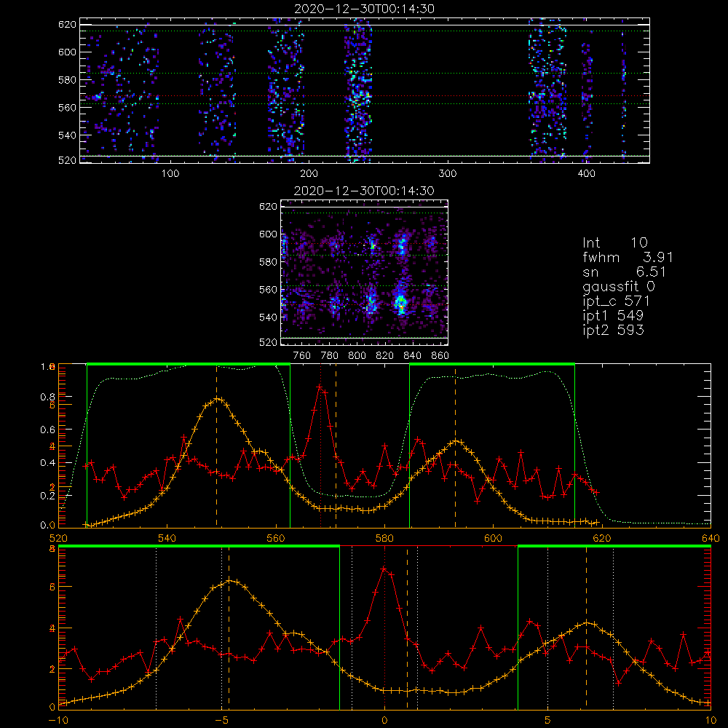The image size is (728, 728).
Task: Click x-axis label 300 of the wide spectrogram
Action: click(448, 174)
